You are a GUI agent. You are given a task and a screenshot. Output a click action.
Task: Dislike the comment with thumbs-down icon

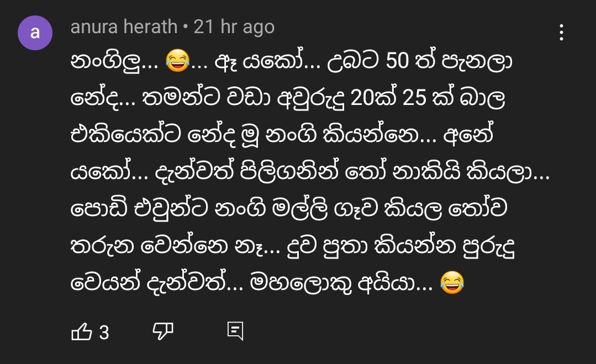(163, 331)
